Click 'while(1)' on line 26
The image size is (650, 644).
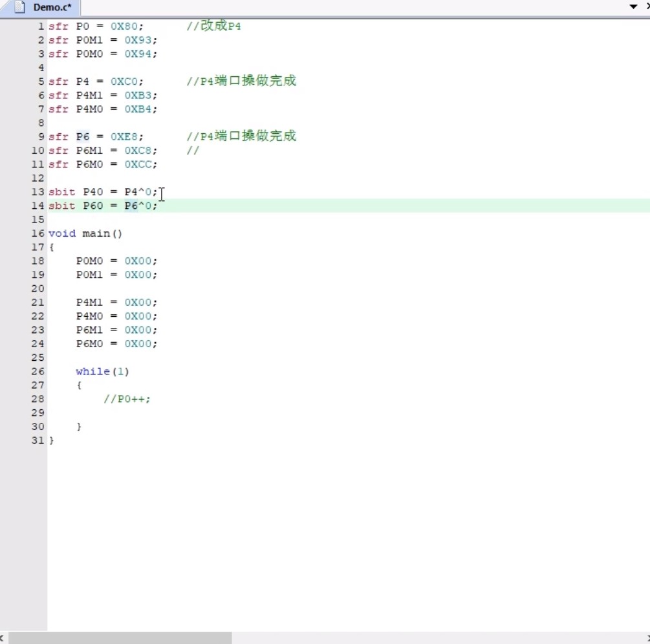(102, 371)
